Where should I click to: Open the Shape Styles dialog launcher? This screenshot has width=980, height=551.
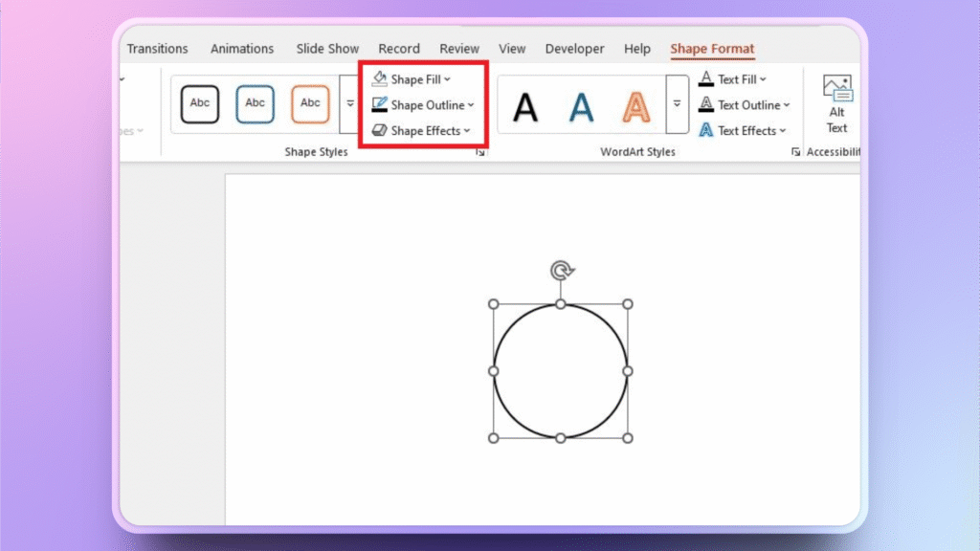click(479, 151)
